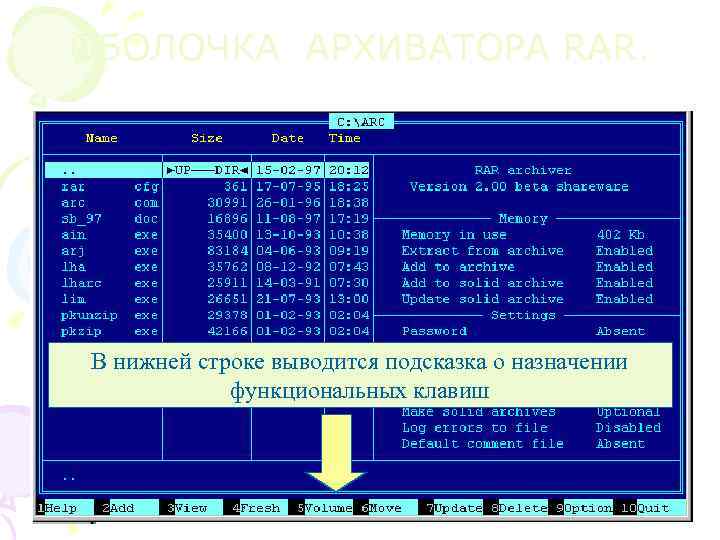Click the 'Make solid archives' line
Image resolution: width=720 pixels, height=540 pixels.
(x=531, y=412)
